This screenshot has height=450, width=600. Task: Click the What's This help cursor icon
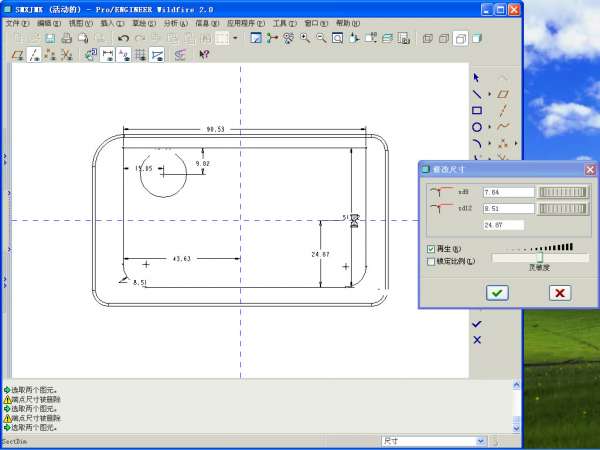coord(204,54)
